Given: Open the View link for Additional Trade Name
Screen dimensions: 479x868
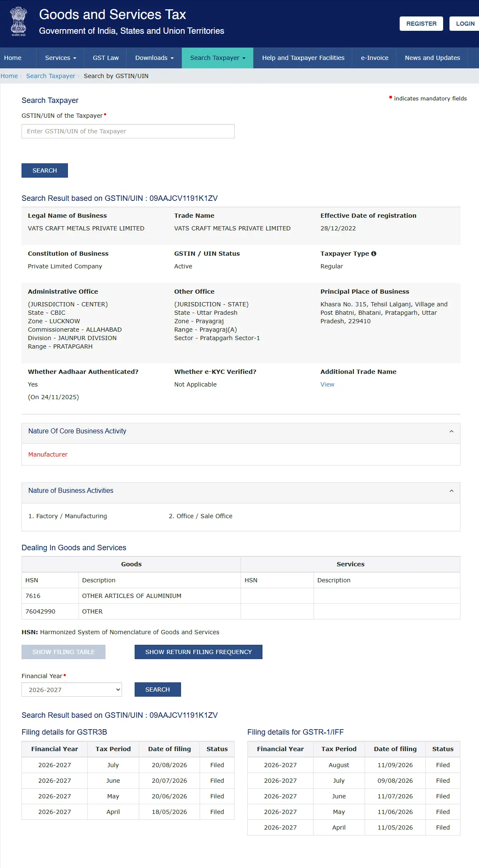Looking at the screenshot, I should [x=327, y=384].
